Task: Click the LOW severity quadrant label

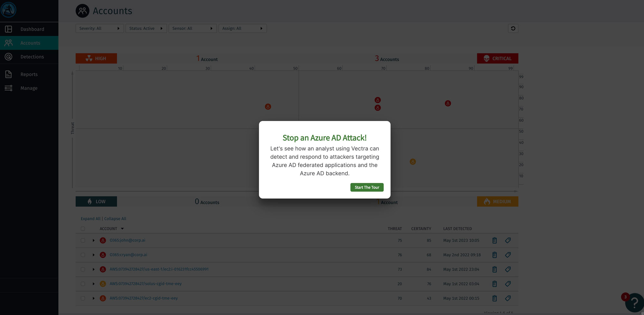Action: pos(96,202)
